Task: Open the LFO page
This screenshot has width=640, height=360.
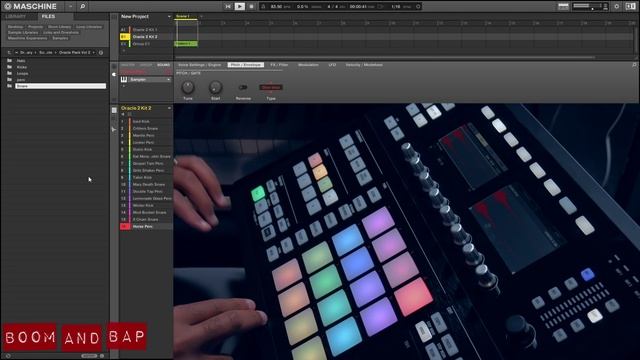Action: (332, 65)
